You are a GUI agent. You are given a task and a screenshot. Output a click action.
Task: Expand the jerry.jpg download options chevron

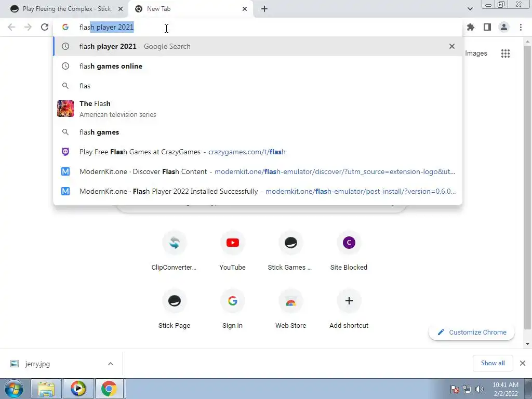(x=111, y=364)
